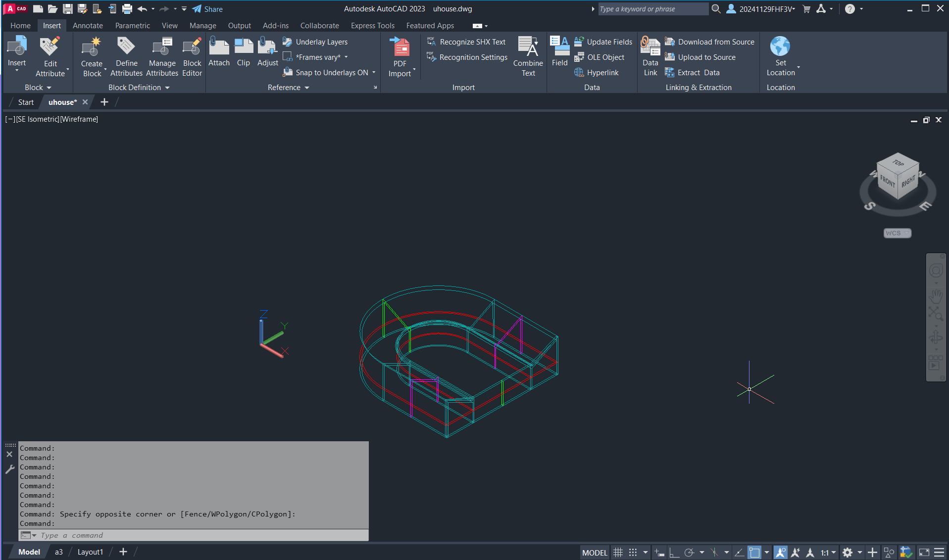Toggle Ortho mode in status bar

point(674,553)
